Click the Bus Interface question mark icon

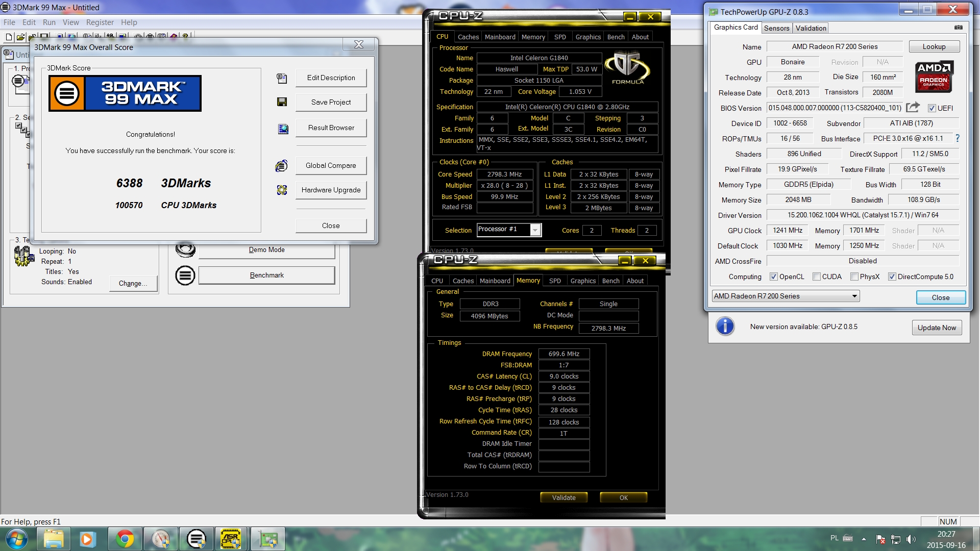[x=958, y=138]
